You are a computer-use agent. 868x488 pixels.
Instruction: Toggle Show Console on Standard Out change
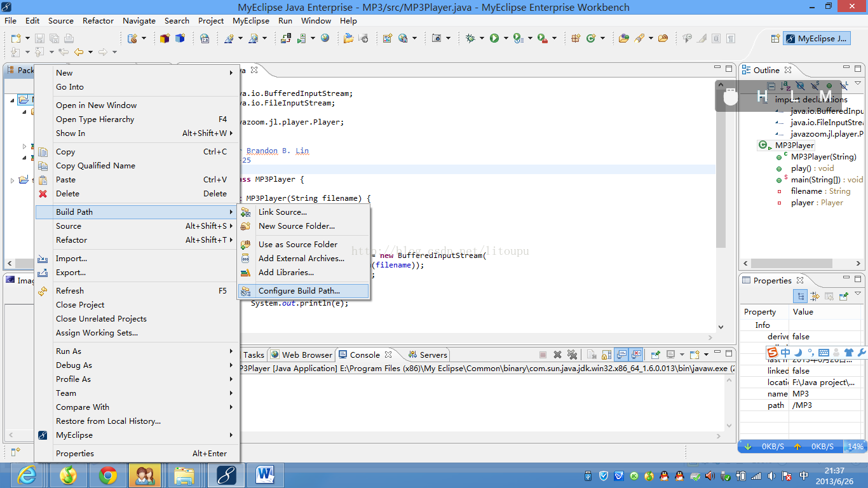click(x=621, y=355)
